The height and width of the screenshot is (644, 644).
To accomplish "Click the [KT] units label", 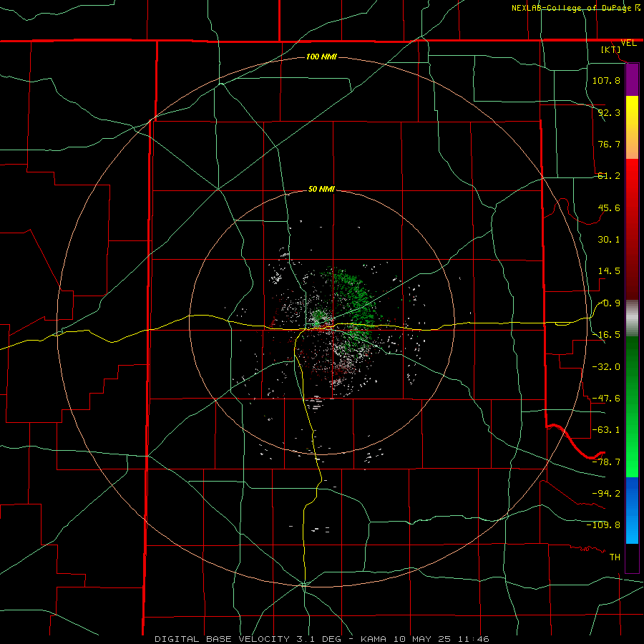I will click(611, 49).
